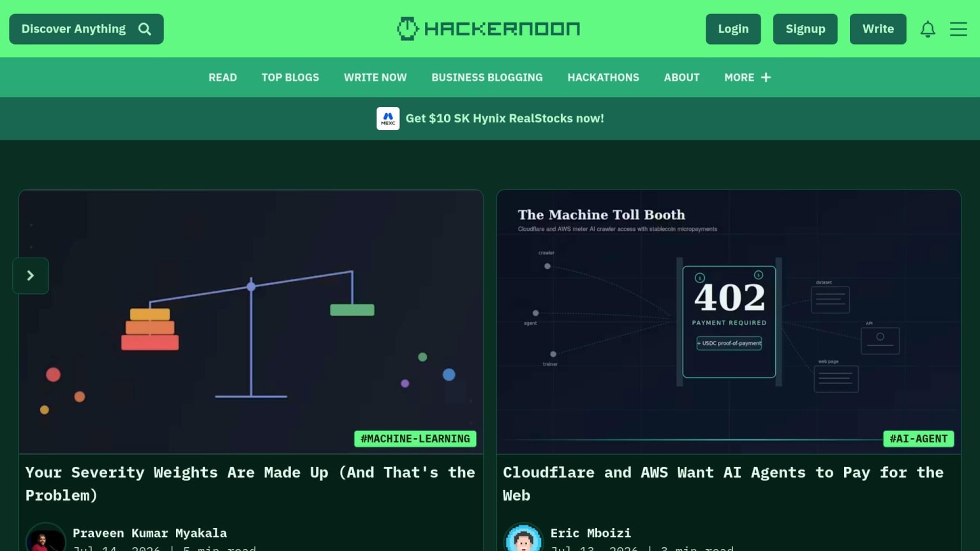Open 'Your Severity Weights Are Made Up' headline

(x=250, y=484)
